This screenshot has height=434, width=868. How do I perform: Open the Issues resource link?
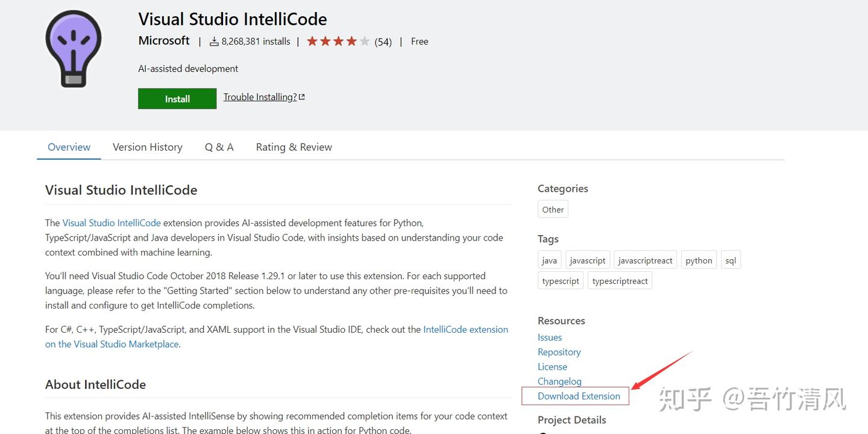point(550,338)
